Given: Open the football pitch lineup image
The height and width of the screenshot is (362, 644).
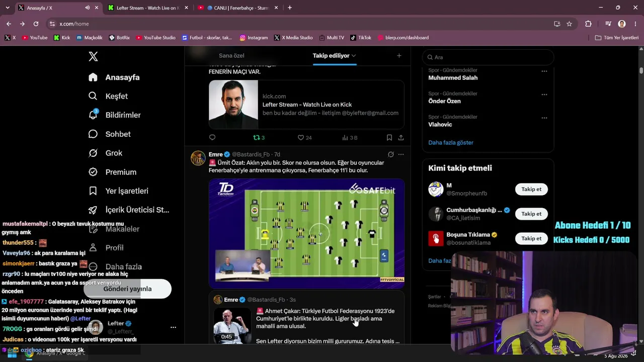Looking at the screenshot, I should coord(306,234).
